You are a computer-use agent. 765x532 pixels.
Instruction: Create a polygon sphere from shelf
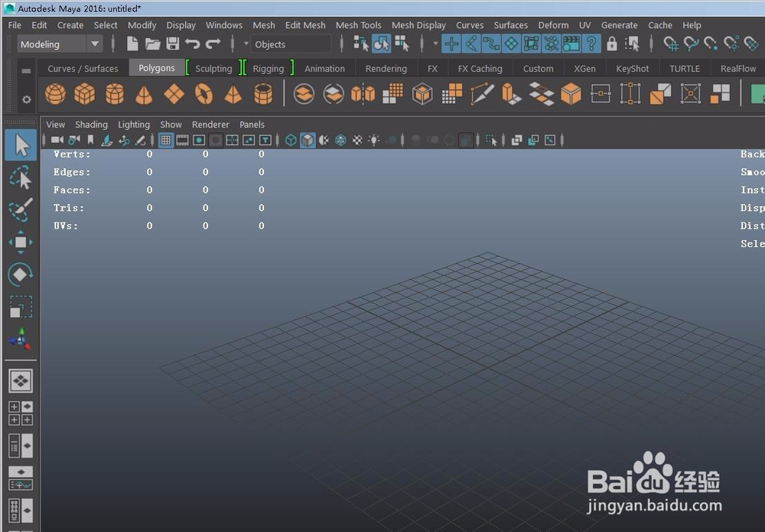[55, 93]
